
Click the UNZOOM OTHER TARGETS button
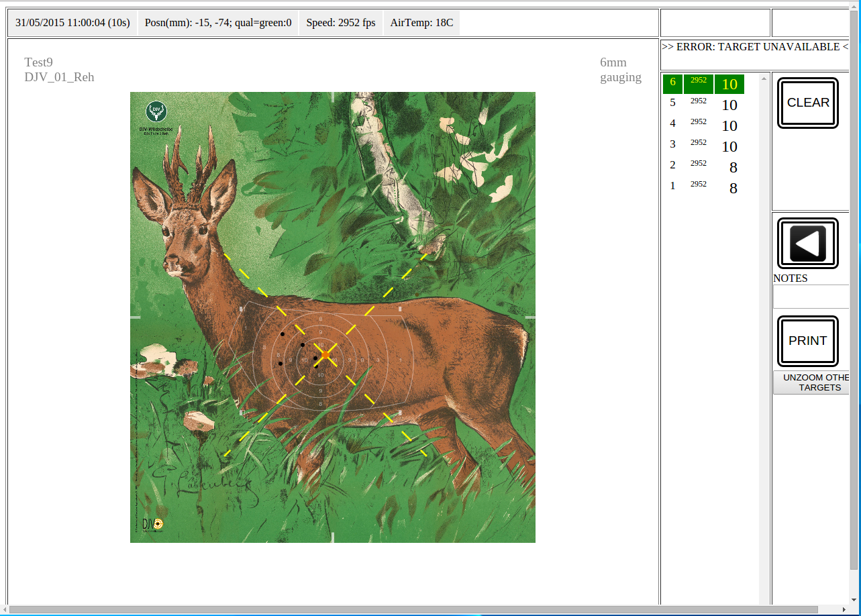pos(812,382)
